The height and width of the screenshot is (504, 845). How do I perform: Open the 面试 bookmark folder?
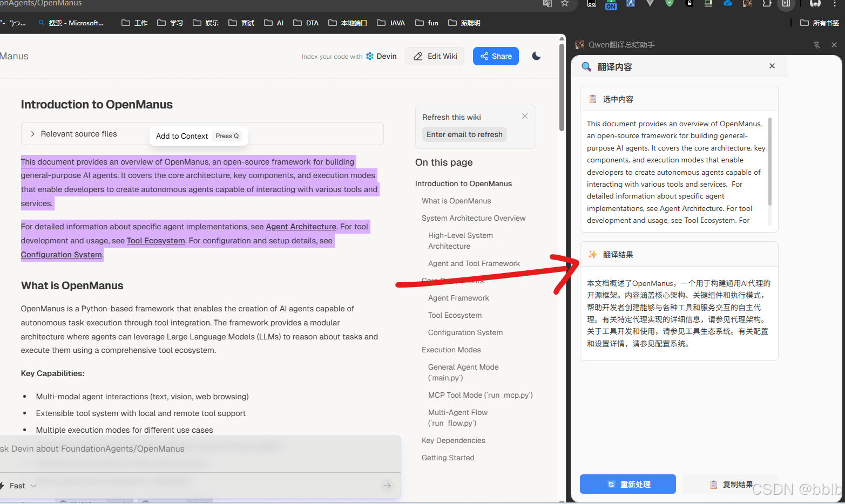pos(241,23)
